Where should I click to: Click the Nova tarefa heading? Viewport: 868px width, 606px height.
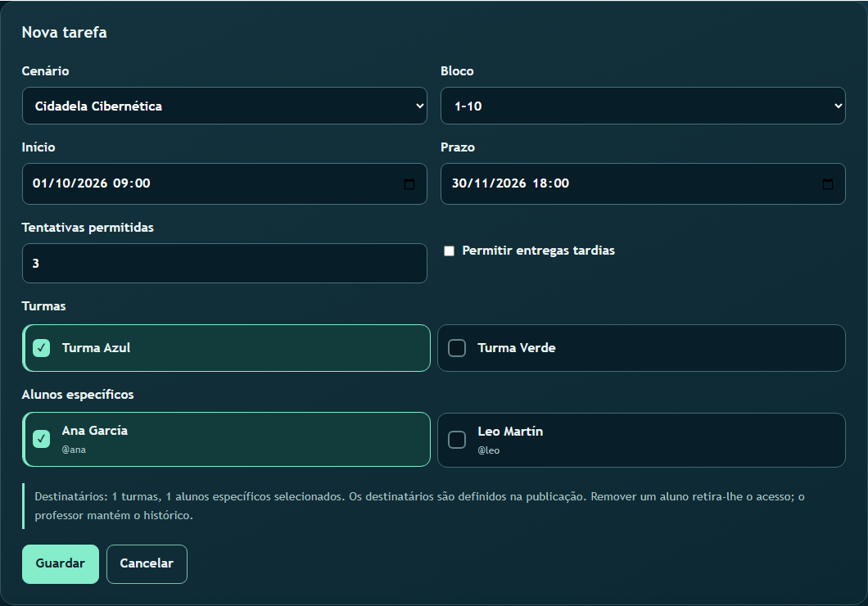pyautogui.click(x=64, y=33)
